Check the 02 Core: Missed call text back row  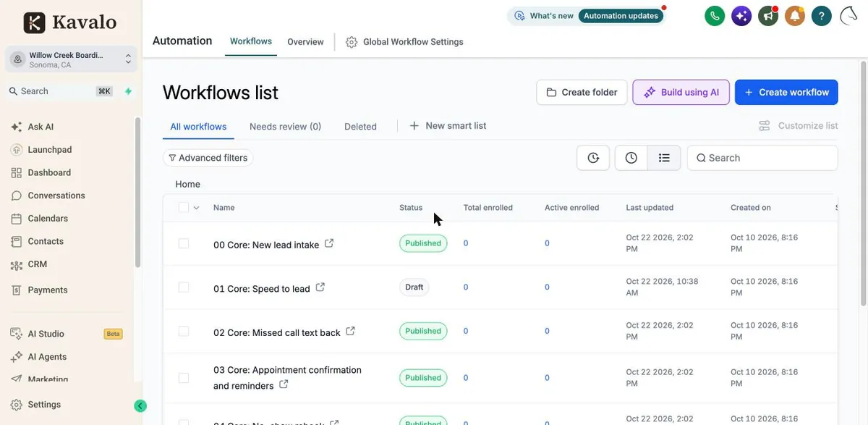pos(183,331)
